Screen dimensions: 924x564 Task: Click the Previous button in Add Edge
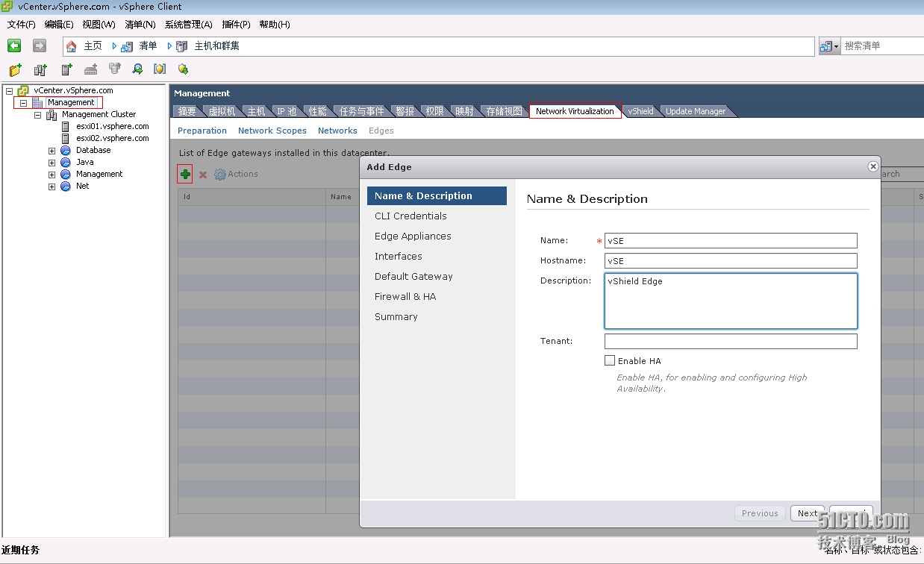point(760,513)
